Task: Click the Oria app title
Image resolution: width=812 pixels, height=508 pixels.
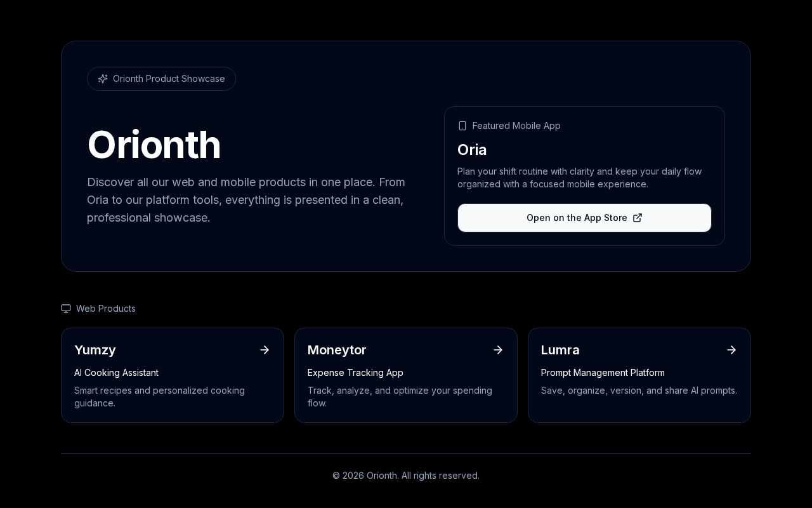Action: (x=472, y=150)
